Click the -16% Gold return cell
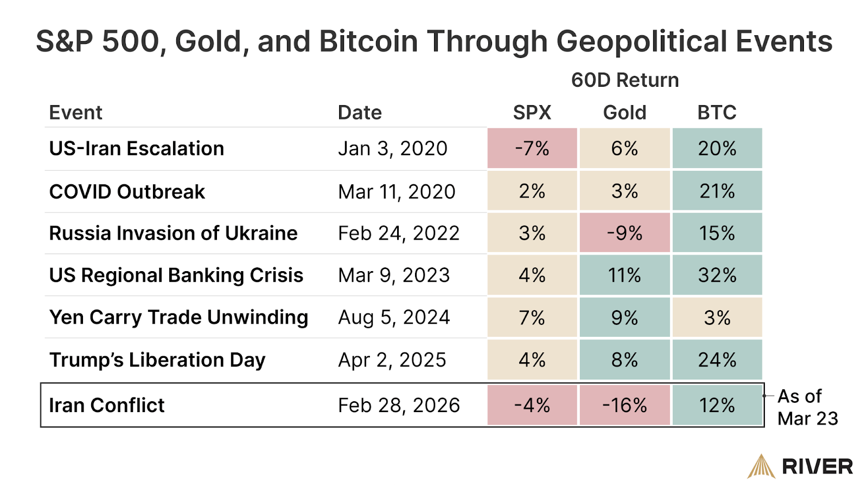Screen dimensions: 868x488 point(624,405)
